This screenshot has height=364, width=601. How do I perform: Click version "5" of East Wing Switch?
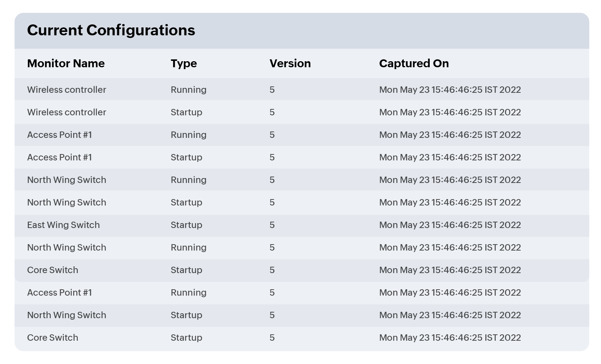coord(272,225)
